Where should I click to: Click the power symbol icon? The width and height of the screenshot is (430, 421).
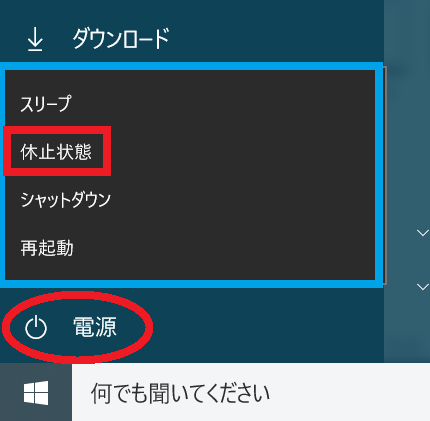tap(36, 327)
